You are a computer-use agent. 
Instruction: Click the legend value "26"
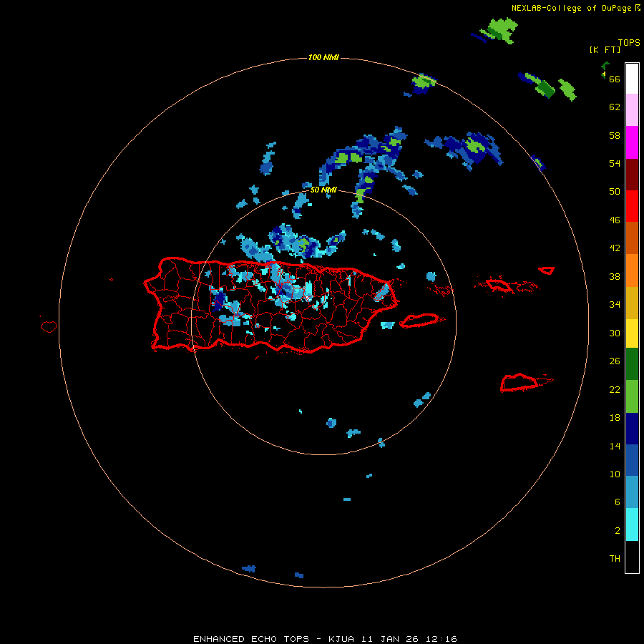tap(615, 361)
